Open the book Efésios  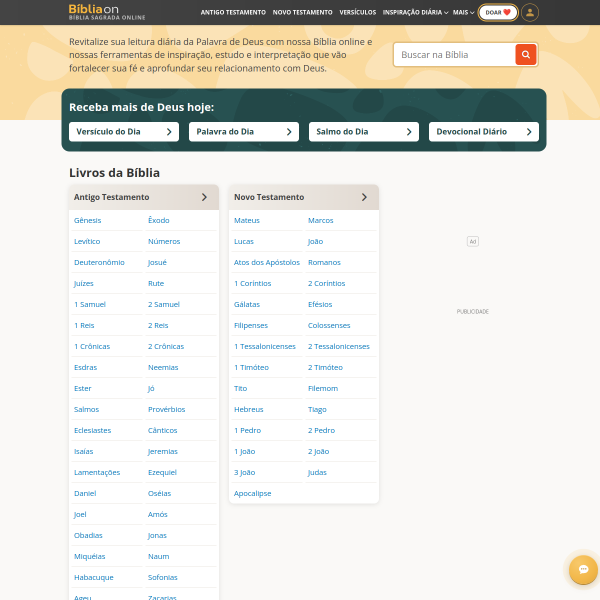coord(320,305)
